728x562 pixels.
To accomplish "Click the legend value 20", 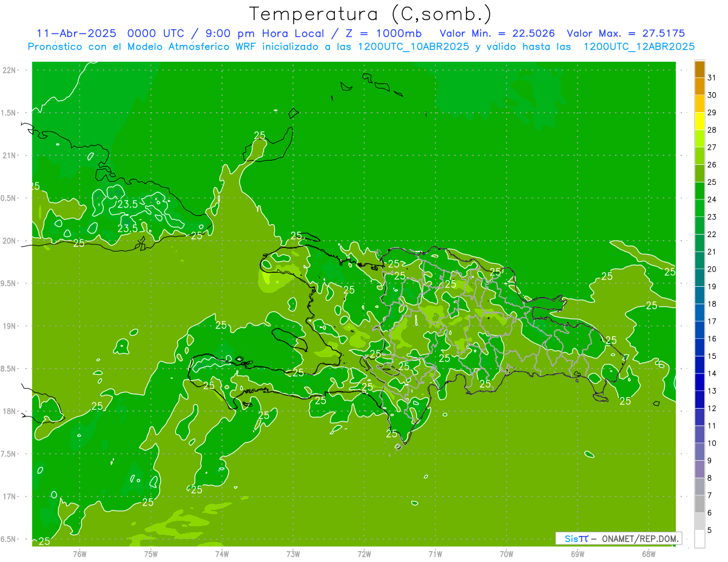I will [x=712, y=269].
